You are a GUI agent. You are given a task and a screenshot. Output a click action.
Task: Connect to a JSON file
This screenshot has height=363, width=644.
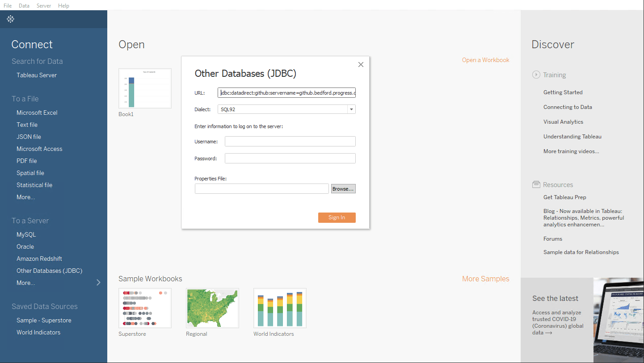click(x=29, y=137)
